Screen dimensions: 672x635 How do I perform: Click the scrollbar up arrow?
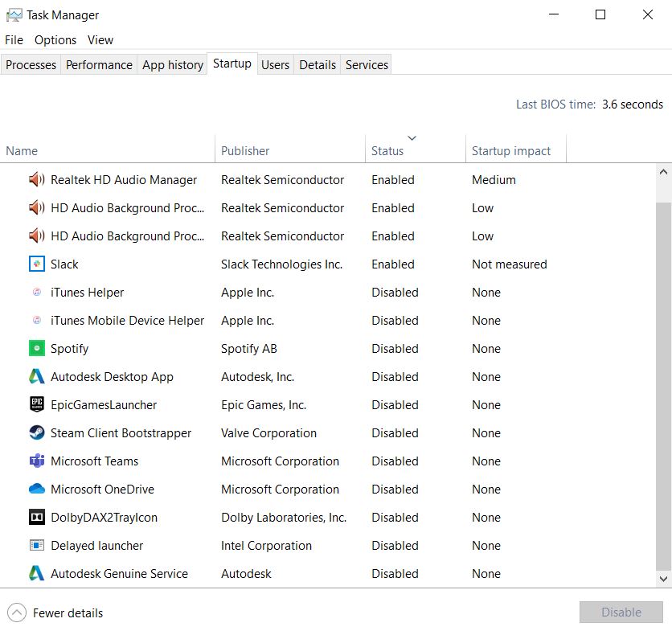coord(663,172)
